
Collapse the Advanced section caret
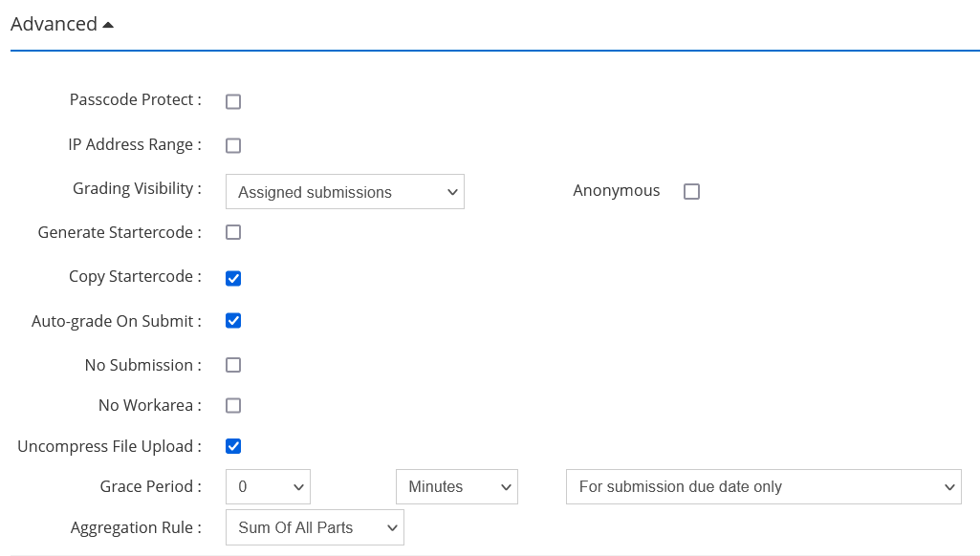point(107,25)
